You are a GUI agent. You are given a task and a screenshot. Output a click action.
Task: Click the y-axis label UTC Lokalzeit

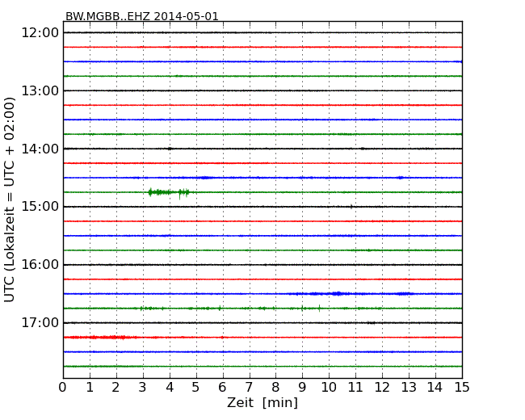point(10,199)
